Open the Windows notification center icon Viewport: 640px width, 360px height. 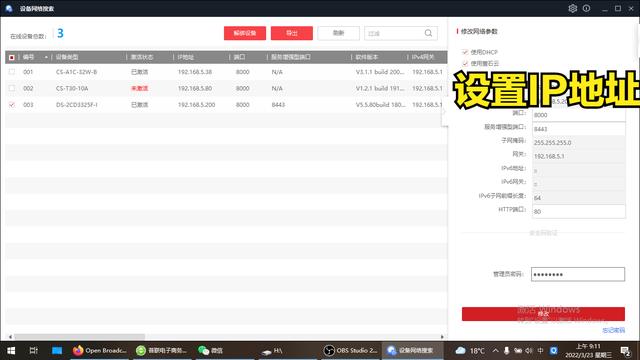(625, 351)
